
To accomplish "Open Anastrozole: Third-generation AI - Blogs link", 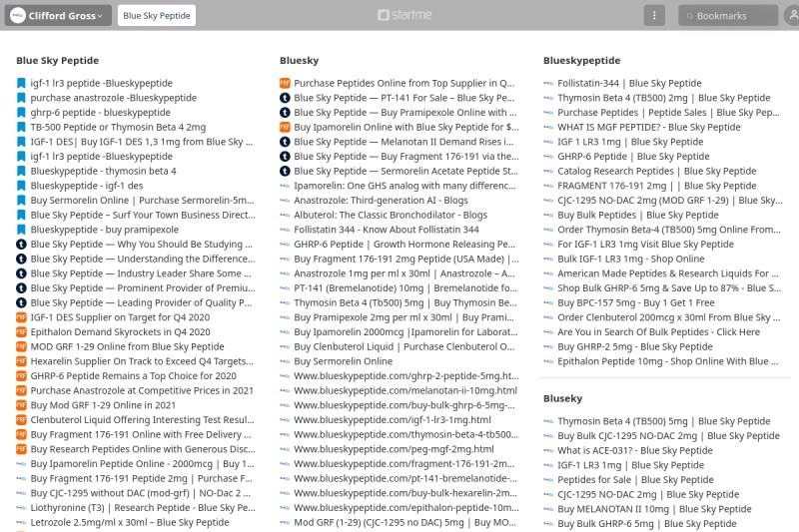I will tap(381, 201).
